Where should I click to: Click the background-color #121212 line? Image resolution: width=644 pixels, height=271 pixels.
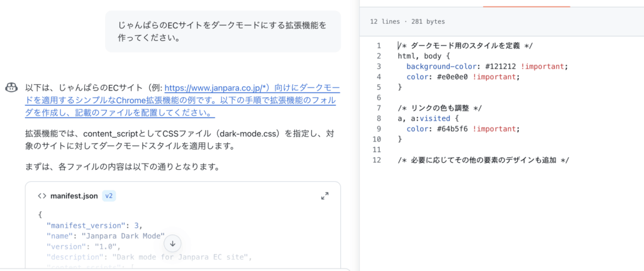point(487,67)
